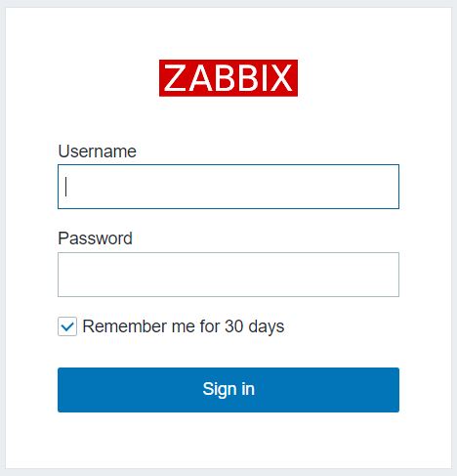The width and height of the screenshot is (457, 476).
Task: Click into the Password input field
Action: (228, 275)
